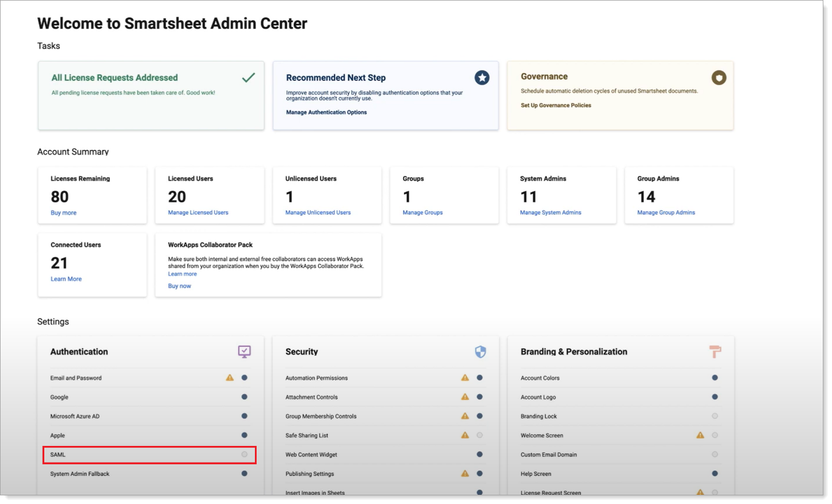Viewport: 832px width, 504px height.
Task: Toggle the Google authentication status dot
Action: pos(245,397)
